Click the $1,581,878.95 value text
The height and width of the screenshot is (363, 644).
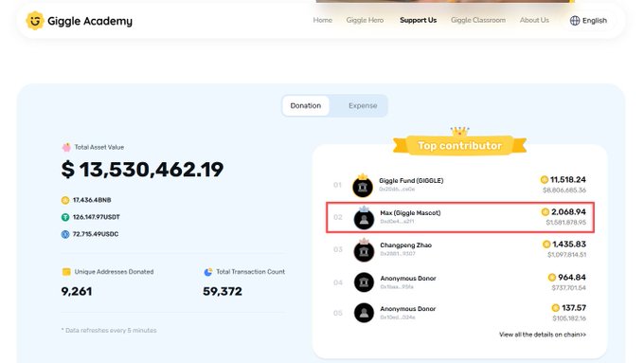point(566,223)
